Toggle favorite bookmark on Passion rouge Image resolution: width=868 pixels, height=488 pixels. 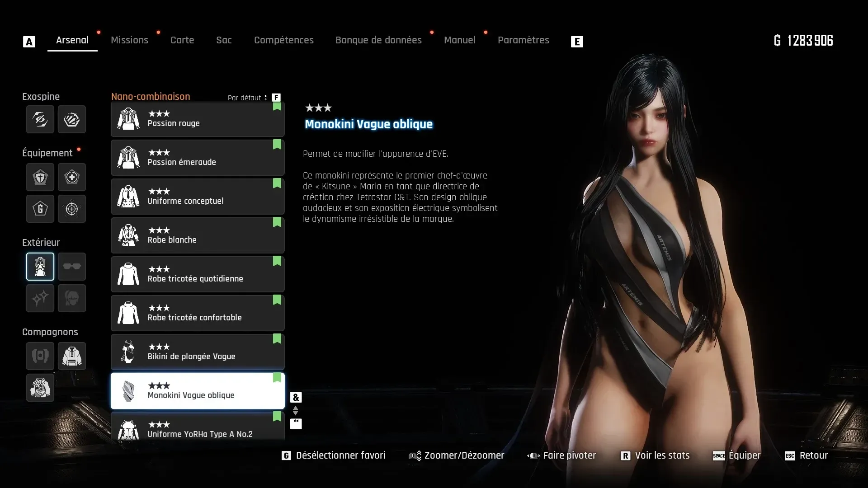(x=277, y=107)
